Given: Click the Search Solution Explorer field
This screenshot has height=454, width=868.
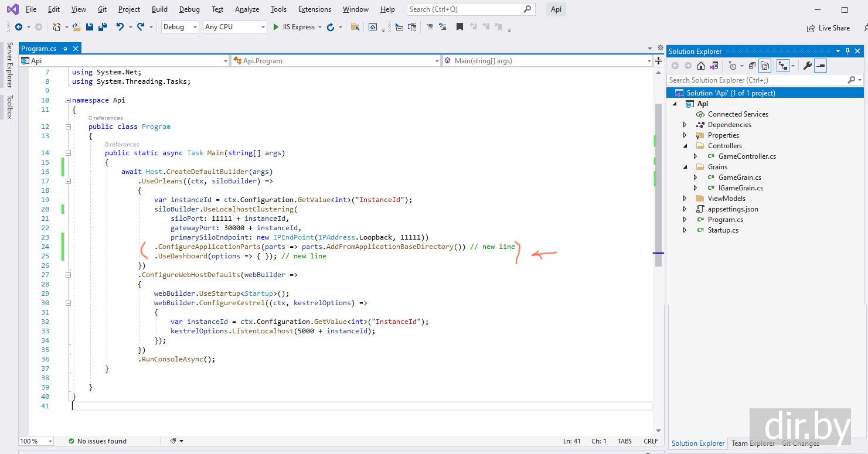Looking at the screenshot, I should [x=756, y=80].
